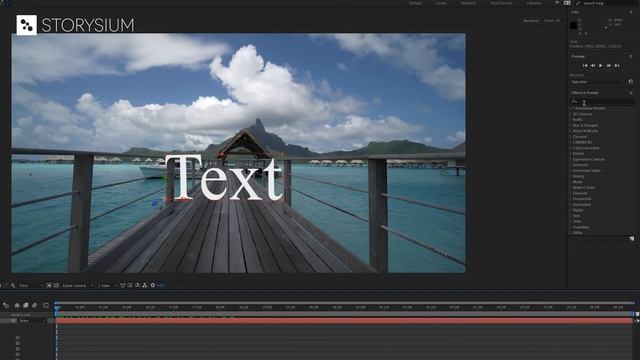Select the Time effects category

click(x=577, y=221)
